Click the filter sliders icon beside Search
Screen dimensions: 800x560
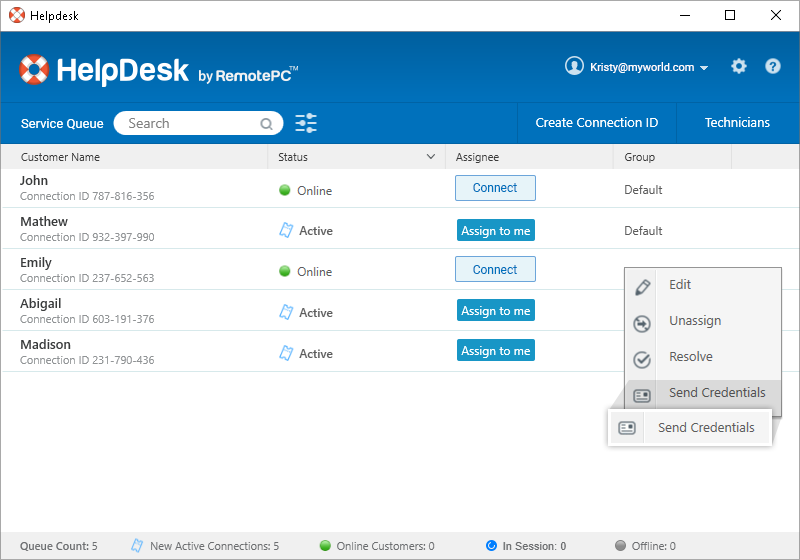pyautogui.click(x=306, y=123)
